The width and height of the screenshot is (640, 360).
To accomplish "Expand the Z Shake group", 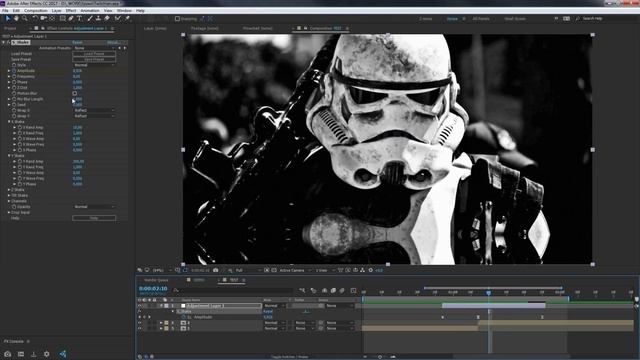I will point(9,190).
